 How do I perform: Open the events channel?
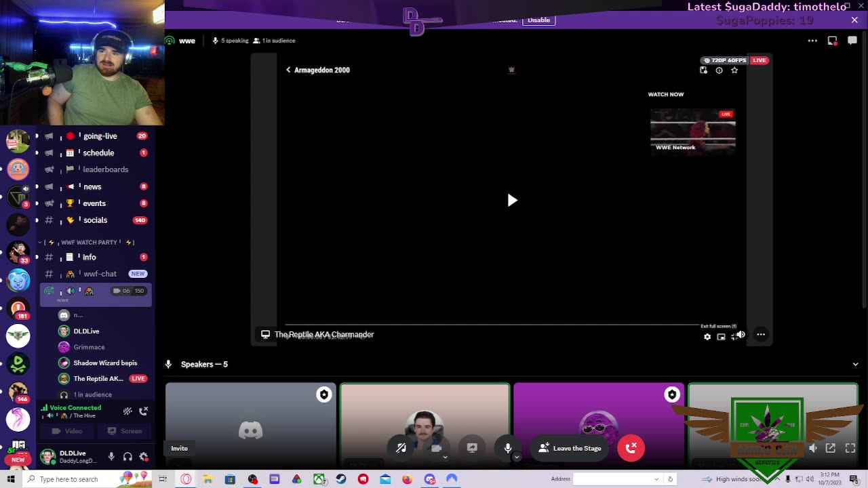click(95, 203)
